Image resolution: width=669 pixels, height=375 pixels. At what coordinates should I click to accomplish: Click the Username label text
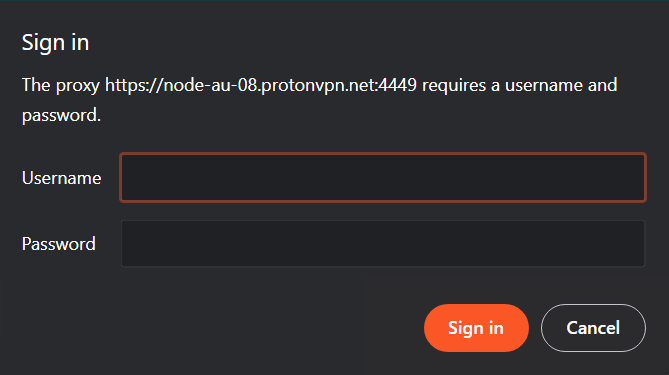click(x=61, y=178)
